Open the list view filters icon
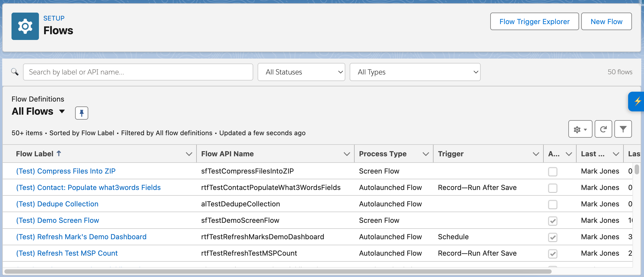Screen dimensions: 644x277 [x=623, y=129]
